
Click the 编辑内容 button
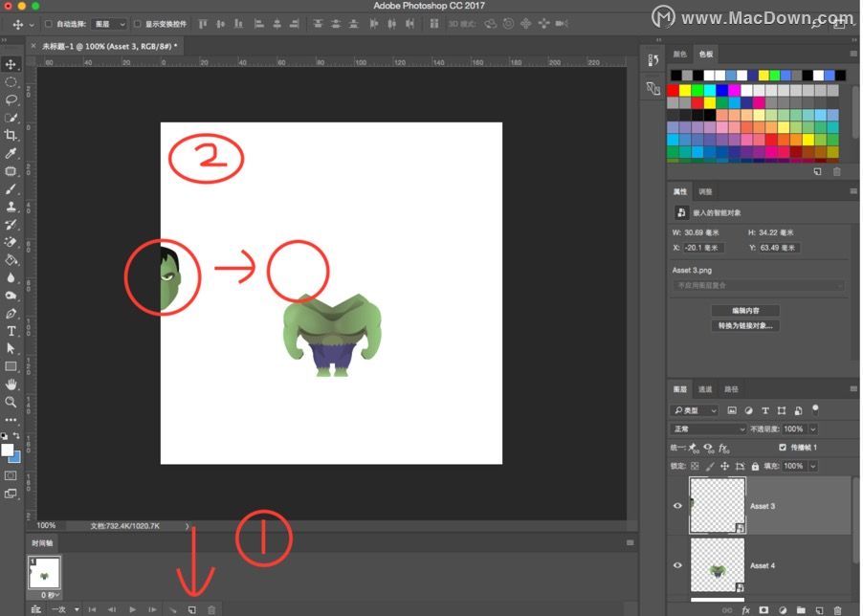click(745, 311)
